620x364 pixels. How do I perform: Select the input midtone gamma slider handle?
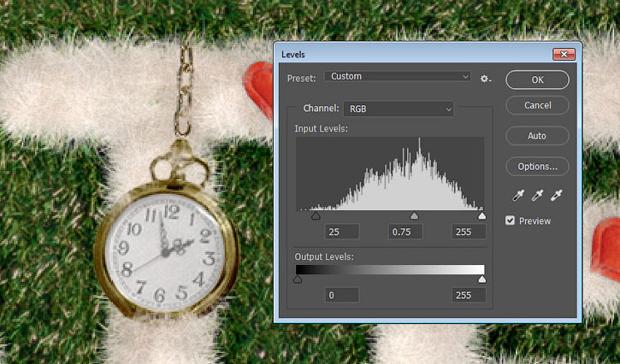pyautogui.click(x=414, y=216)
